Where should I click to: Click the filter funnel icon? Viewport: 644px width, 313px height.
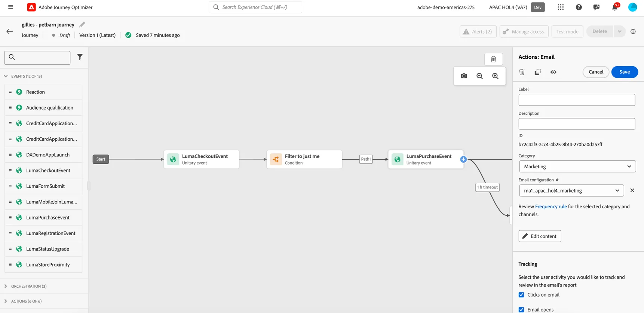point(80,57)
